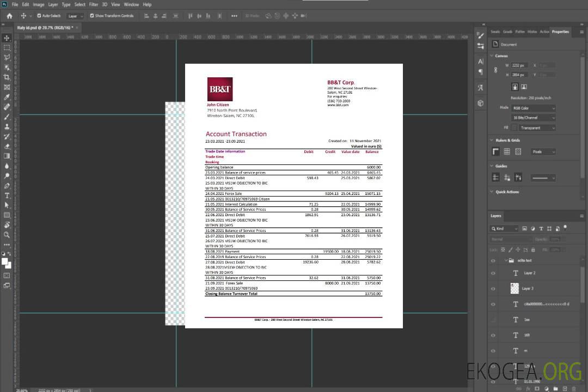Select the Blur tool

[7, 166]
